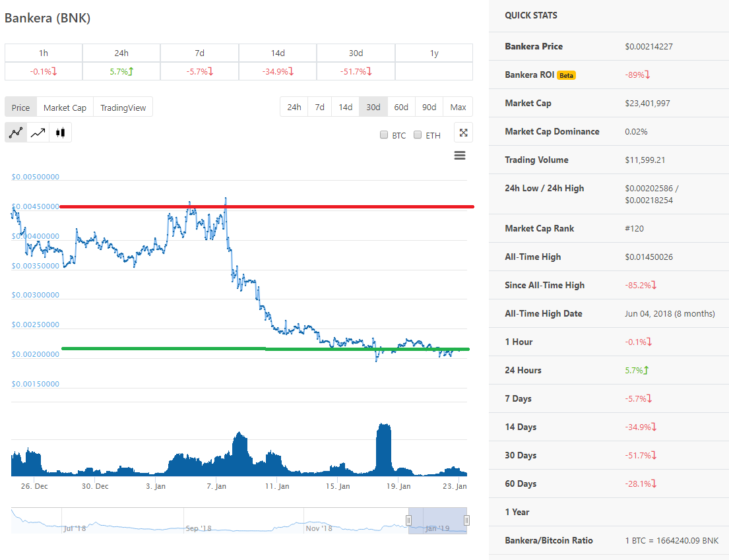The image size is (729, 560).
Task: Click the Market Cap Dominance 0.02% value
Action: pyautogui.click(x=636, y=131)
